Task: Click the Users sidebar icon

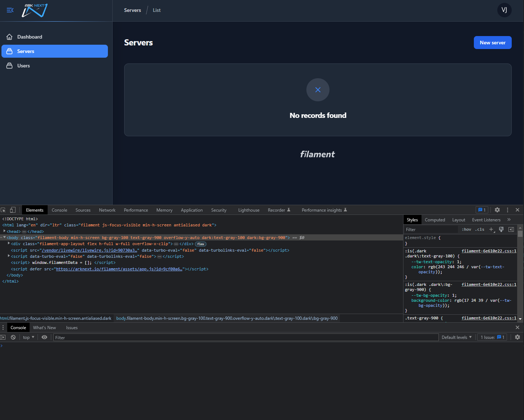Action: (x=9, y=66)
